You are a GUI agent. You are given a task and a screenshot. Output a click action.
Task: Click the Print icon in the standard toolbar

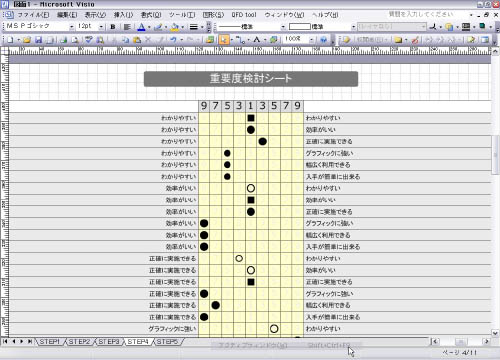[x=63, y=40]
